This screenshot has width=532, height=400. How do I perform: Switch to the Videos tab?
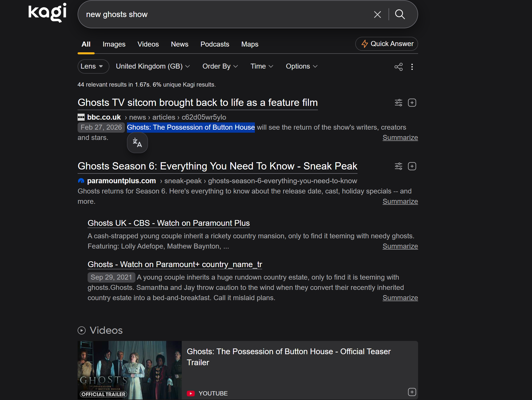coord(148,44)
